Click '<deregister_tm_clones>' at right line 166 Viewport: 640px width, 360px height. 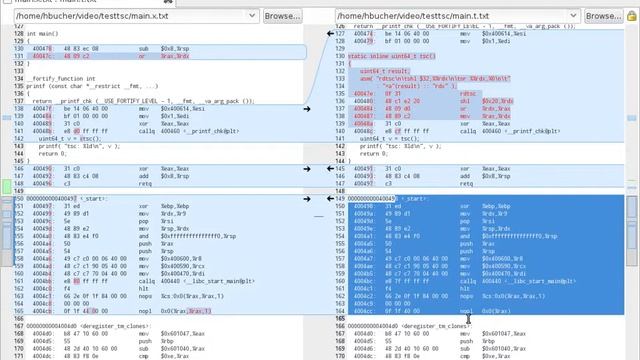[x=436, y=326]
